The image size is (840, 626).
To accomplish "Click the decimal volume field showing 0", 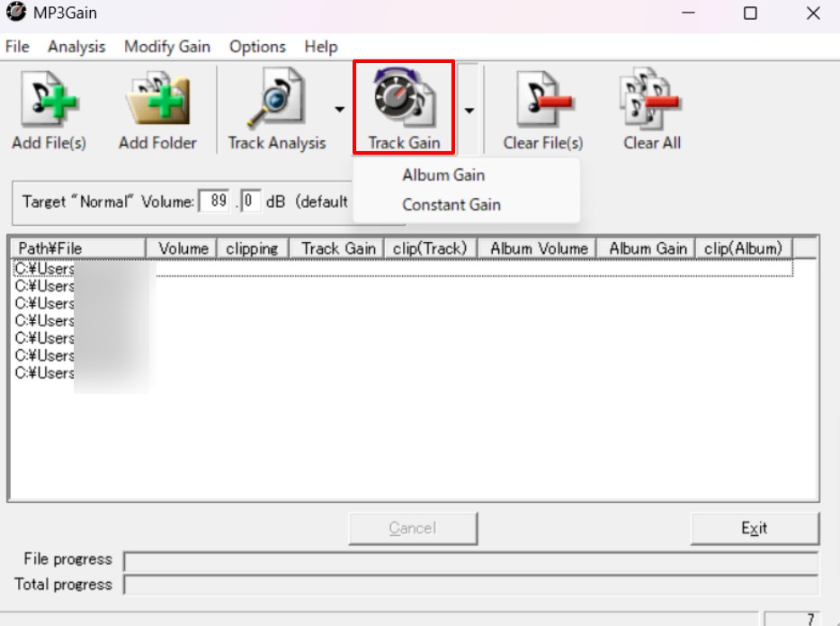I will (251, 201).
